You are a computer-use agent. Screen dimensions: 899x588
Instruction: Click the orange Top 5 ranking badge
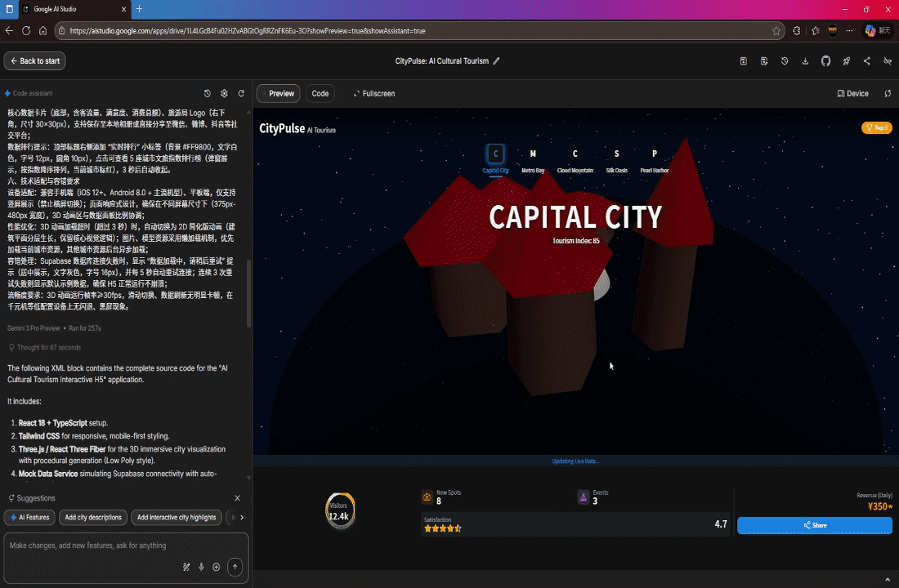pos(877,127)
